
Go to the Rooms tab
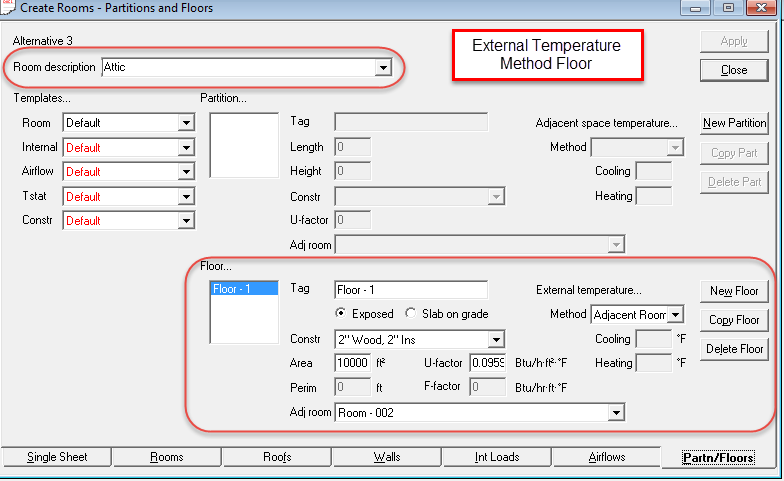tap(166, 457)
